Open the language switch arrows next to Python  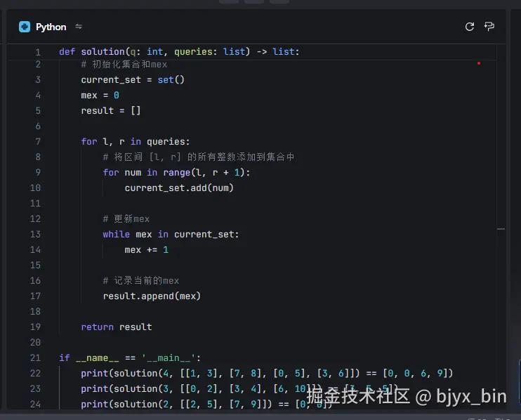click(x=79, y=27)
